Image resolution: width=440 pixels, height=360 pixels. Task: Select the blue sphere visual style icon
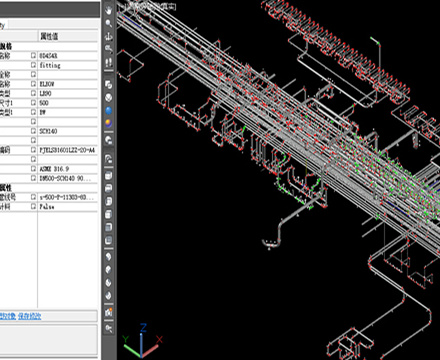109,110
